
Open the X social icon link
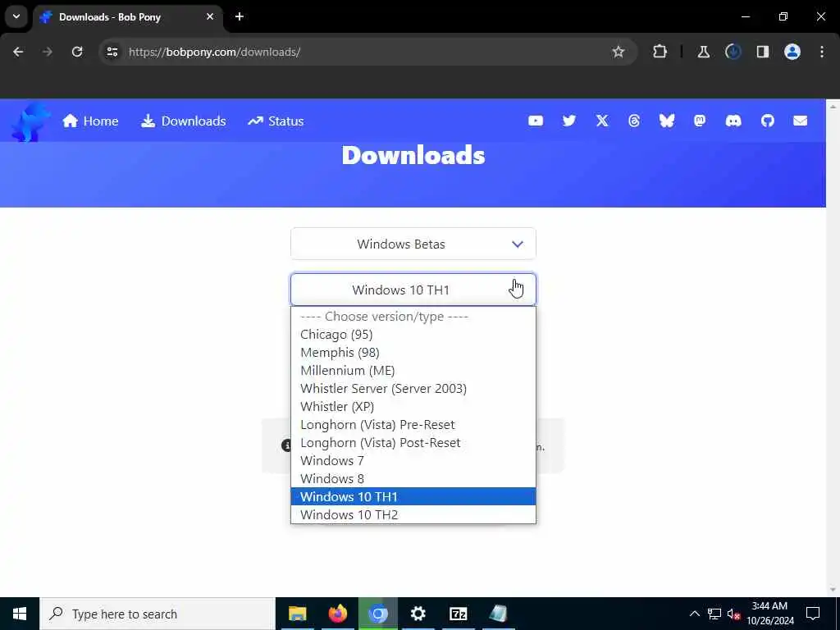(602, 121)
